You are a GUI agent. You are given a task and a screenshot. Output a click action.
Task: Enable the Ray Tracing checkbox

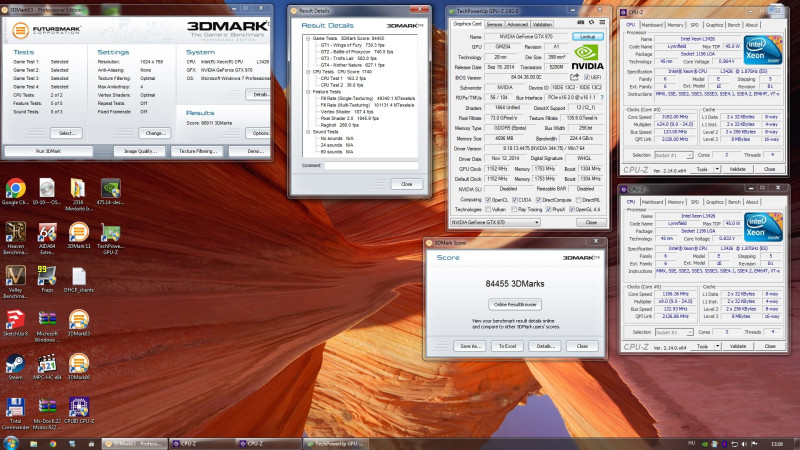coord(515,209)
